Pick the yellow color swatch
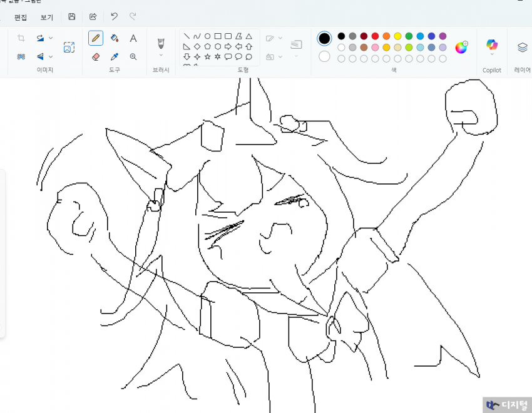This screenshot has height=413, width=532. click(x=397, y=36)
